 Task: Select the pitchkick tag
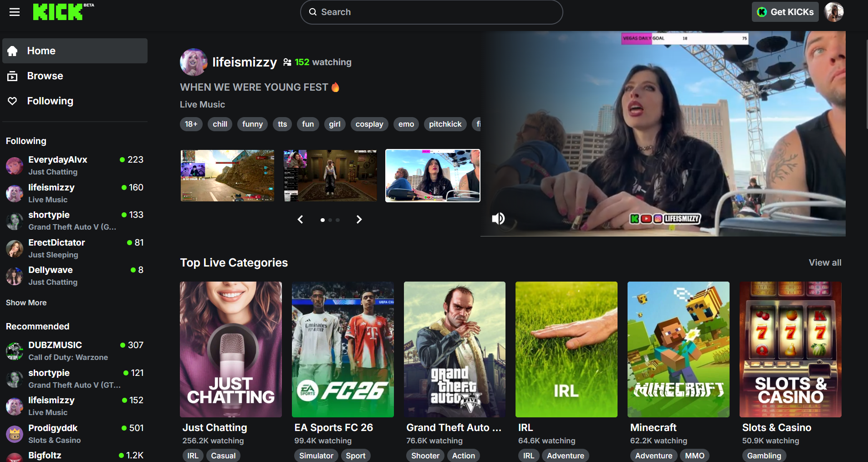coord(445,124)
